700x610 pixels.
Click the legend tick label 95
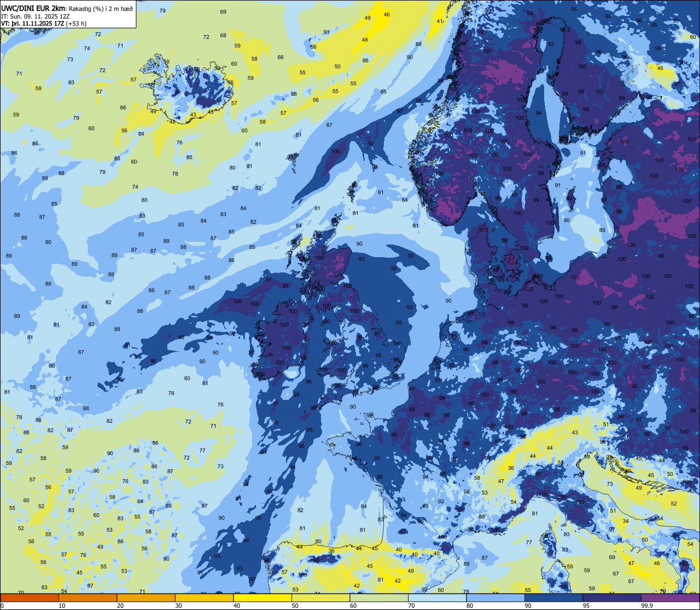(x=586, y=606)
